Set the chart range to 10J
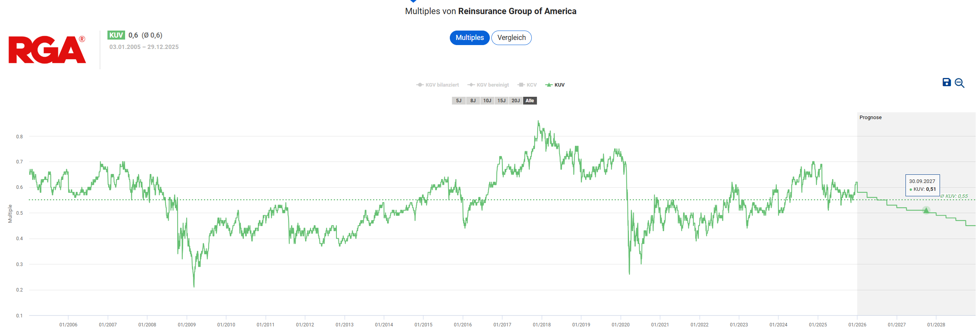980x335 pixels. [x=487, y=101]
